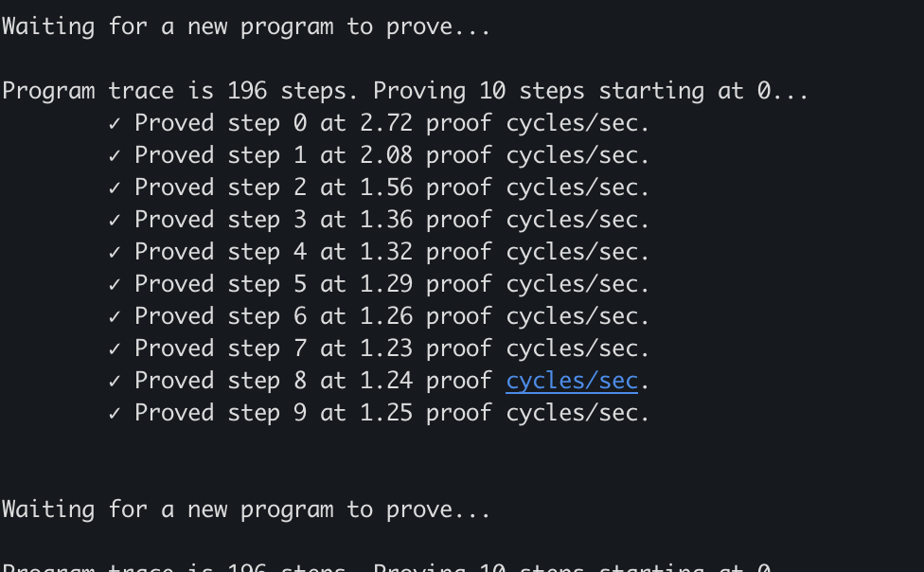The height and width of the screenshot is (572, 924).
Task: Click the '2.72' speed value for step 0
Action: [x=386, y=123]
